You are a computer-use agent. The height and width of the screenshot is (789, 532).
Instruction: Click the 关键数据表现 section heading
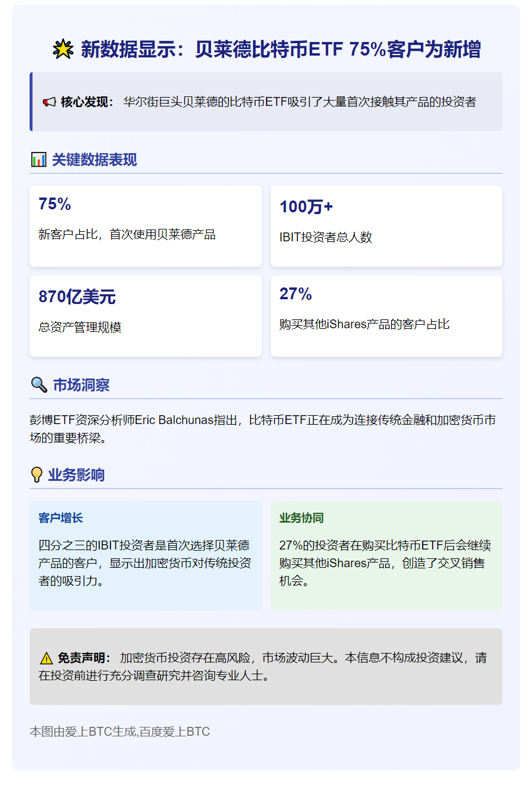click(x=95, y=160)
